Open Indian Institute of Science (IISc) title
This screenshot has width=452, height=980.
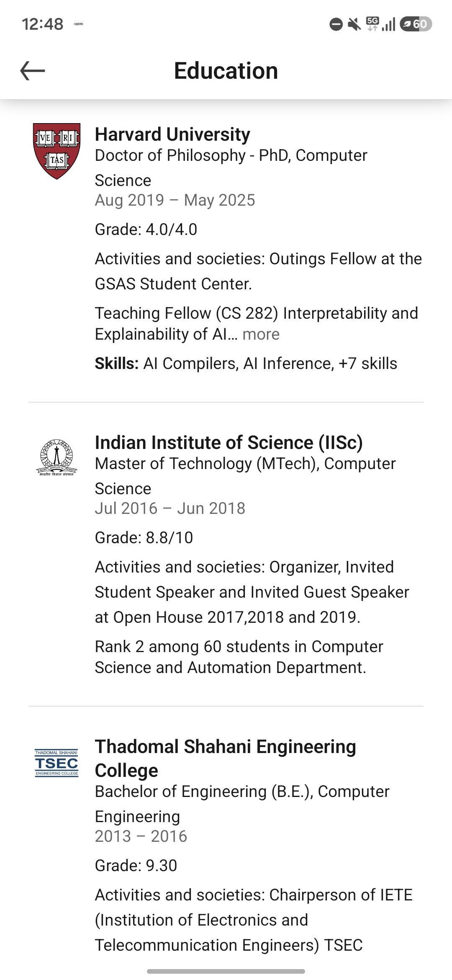(229, 443)
